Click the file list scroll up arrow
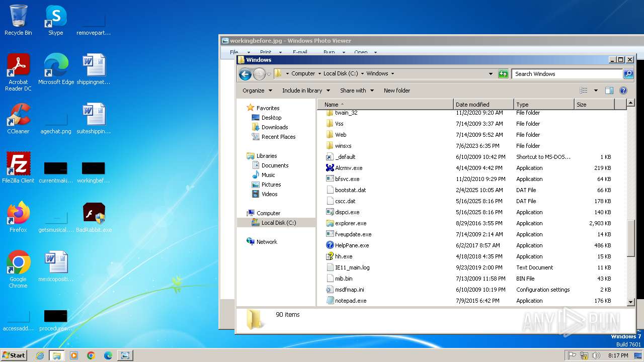The width and height of the screenshot is (644, 362). click(631, 104)
